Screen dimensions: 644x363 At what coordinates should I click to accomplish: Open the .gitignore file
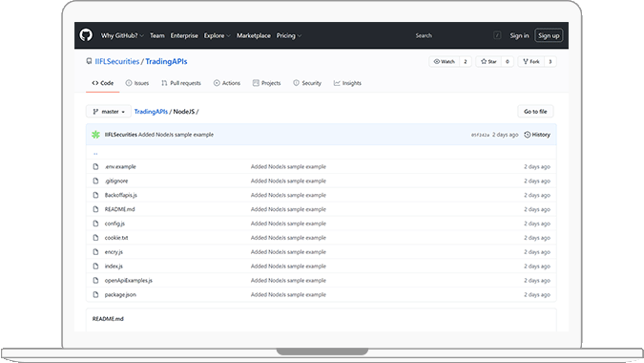(x=116, y=181)
